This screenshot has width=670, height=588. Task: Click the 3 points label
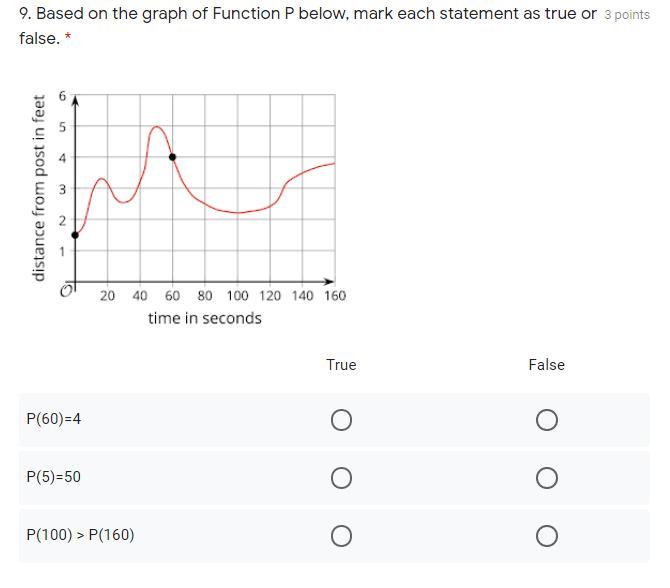click(x=627, y=15)
